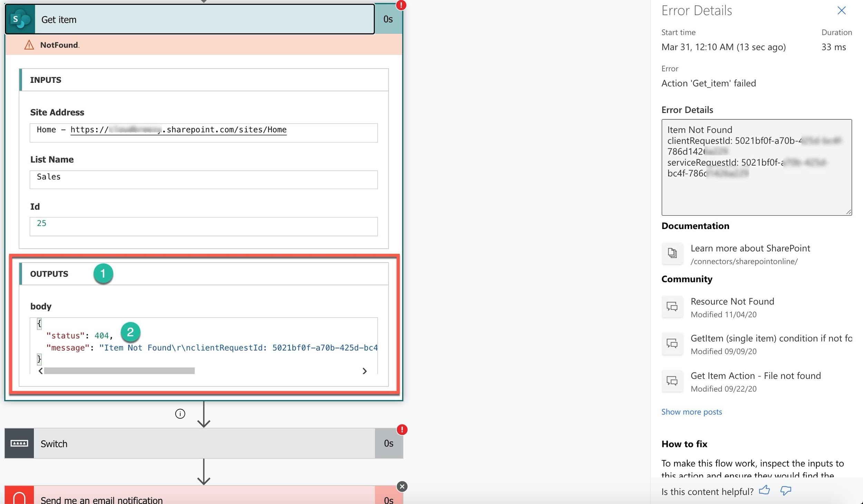863x504 pixels.
Task: Click chat icon beside File not found post
Action: [672, 381]
